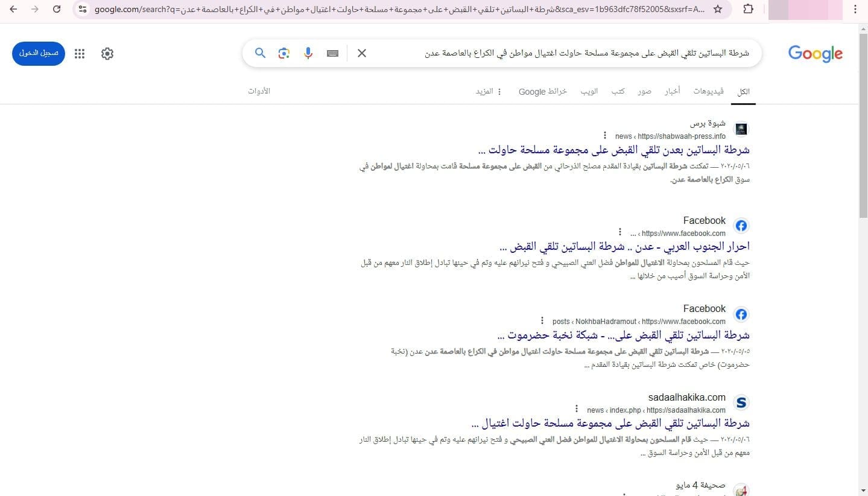The image size is (868, 496).
Task: Clear the search query with X
Action: pos(362,53)
